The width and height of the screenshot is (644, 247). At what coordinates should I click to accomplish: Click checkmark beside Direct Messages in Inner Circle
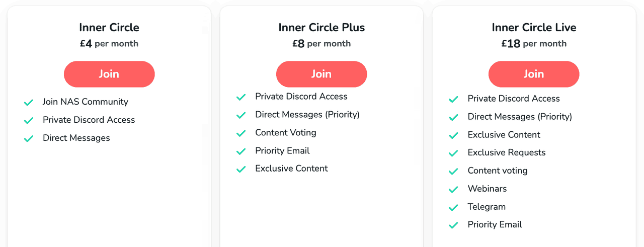29,139
